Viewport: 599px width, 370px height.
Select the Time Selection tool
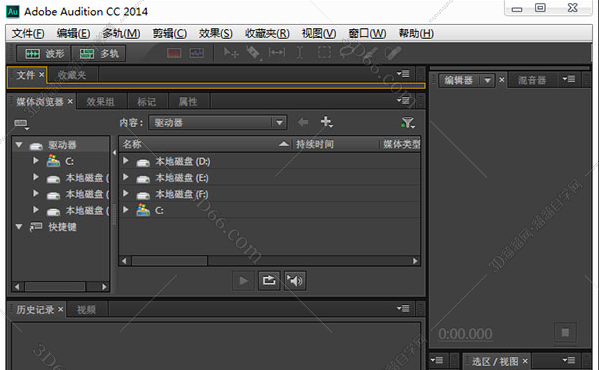click(x=300, y=53)
